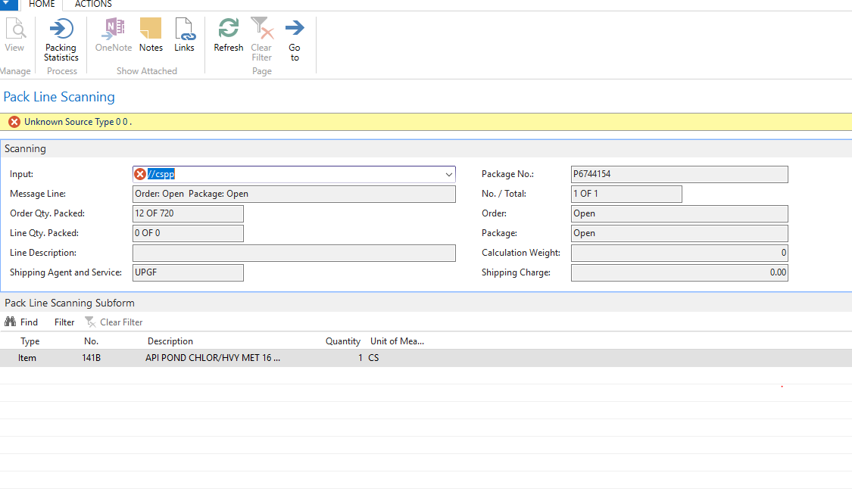Click the No. / Total field

(626, 194)
